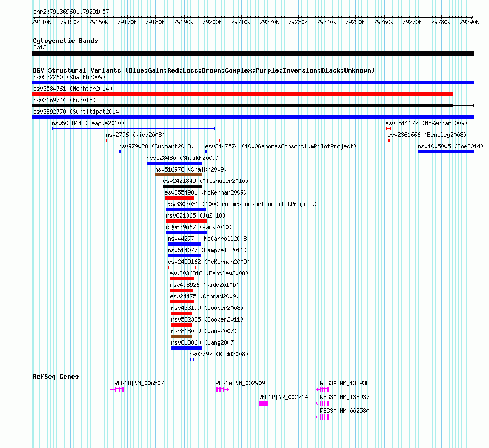Click dgv639n67 (Park2010) label

coord(199,227)
